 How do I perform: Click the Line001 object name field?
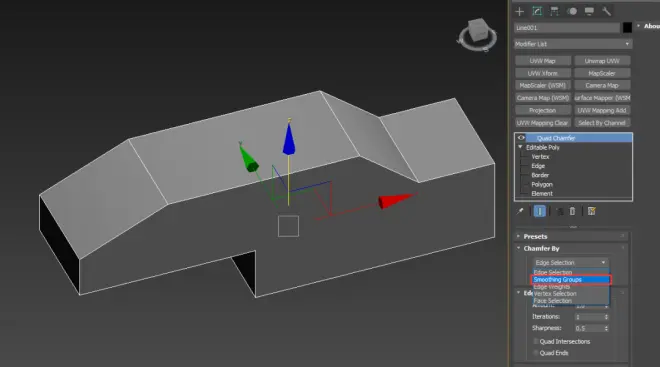click(x=567, y=28)
